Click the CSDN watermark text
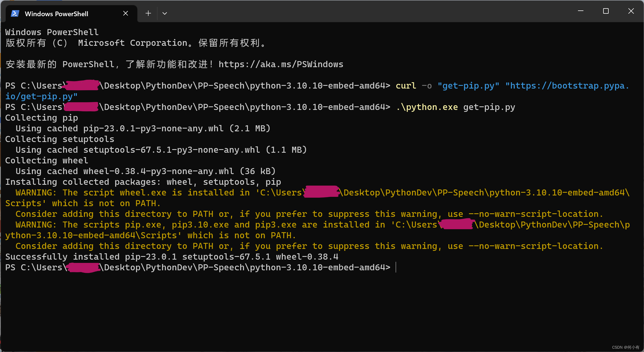This screenshot has width=644, height=352. pos(625,347)
